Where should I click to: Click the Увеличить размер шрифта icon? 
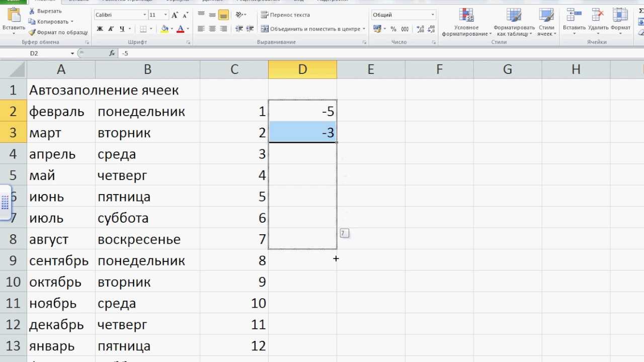click(174, 15)
